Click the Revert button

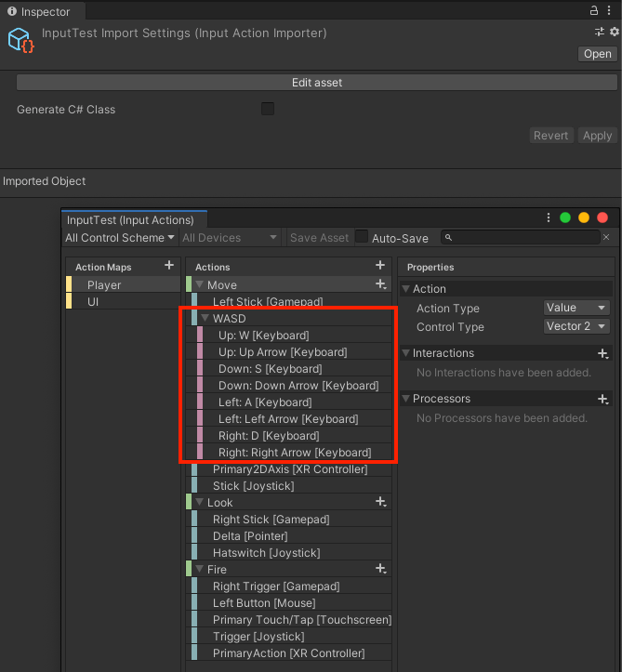coord(551,136)
